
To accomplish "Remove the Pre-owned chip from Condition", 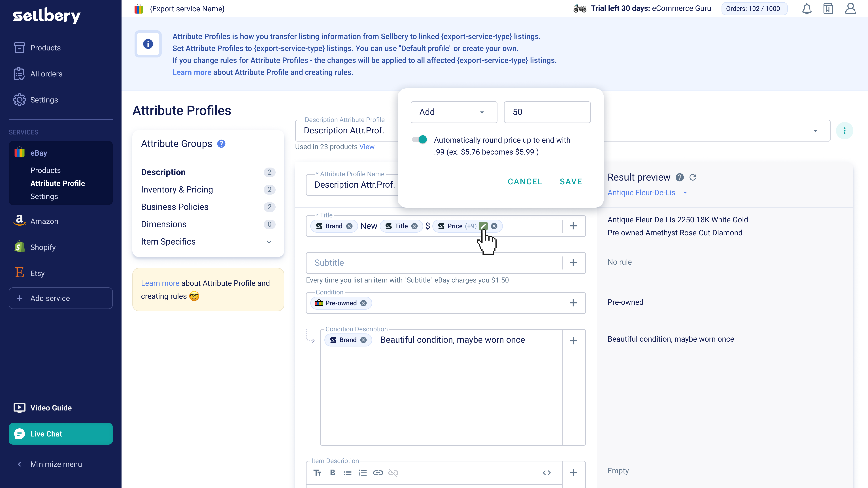I will (364, 303).
